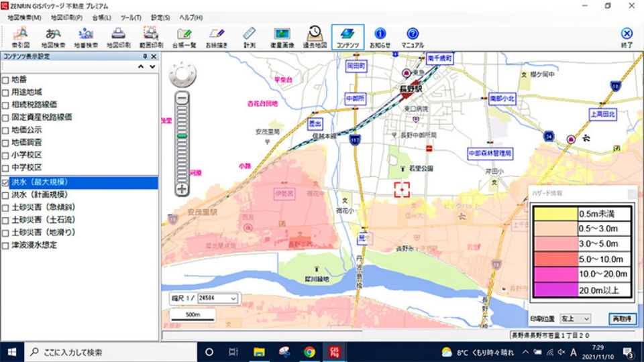Enable the 津波浸水想定 checkbox

[5, 246]
